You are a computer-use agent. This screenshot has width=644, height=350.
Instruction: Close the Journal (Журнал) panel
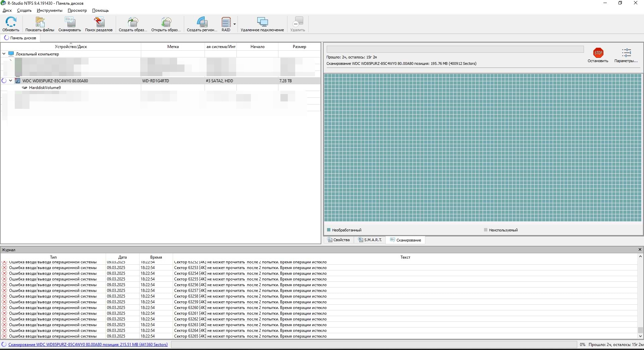(x=640, y=250)
